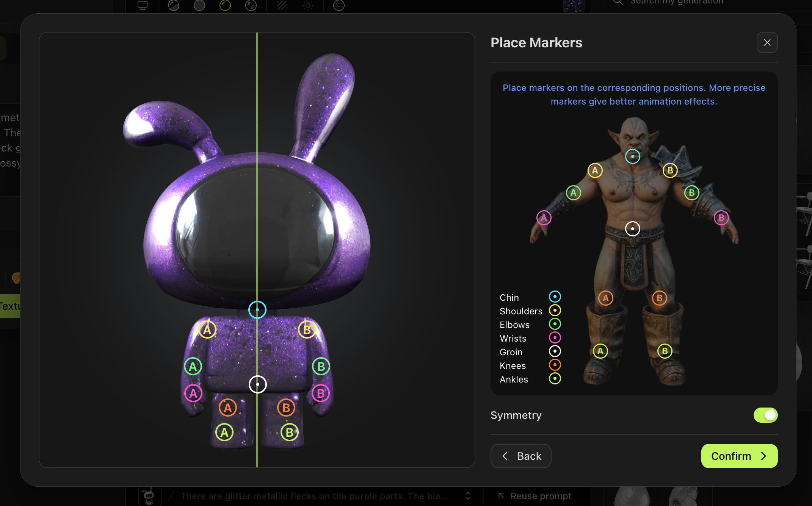Select the cyan chin marker on the bunny
Viewport: 812px width, 506px height.
(257, 310)
